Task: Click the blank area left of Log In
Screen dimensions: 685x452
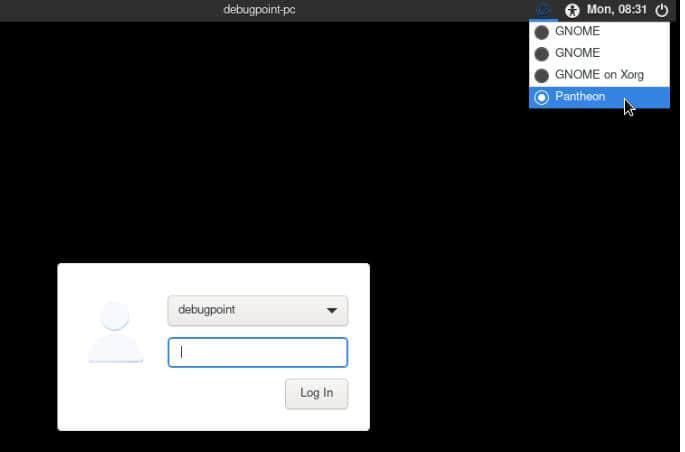Action: 220,394
